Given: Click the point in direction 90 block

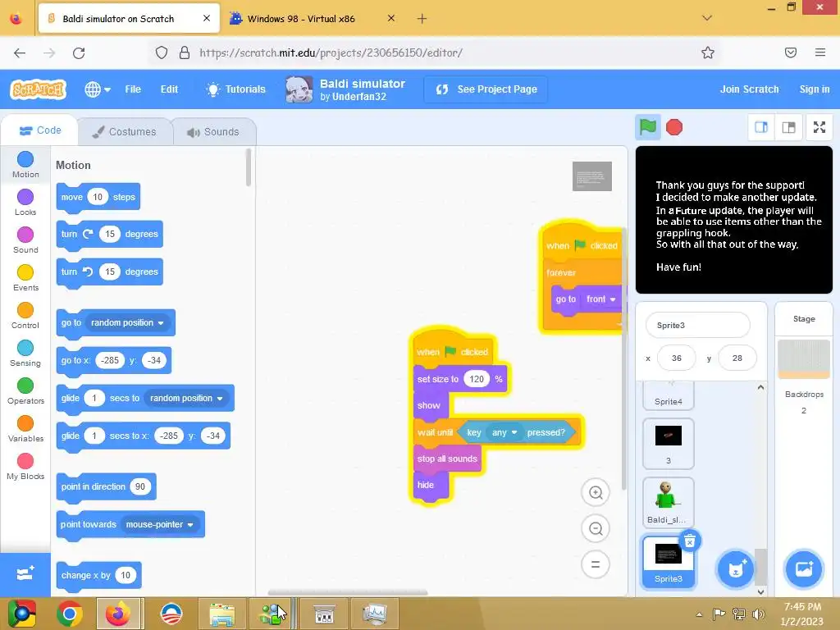Looking at the screenshot, I should (106, 486).
